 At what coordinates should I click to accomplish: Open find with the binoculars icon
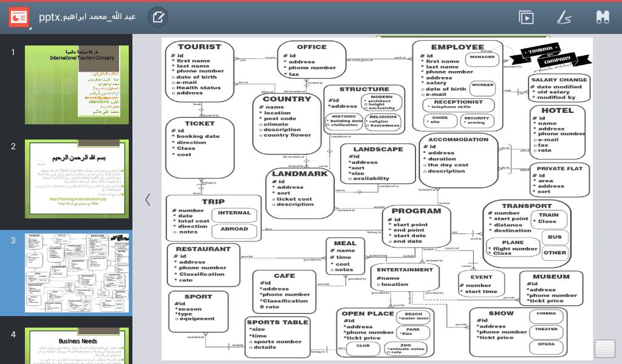(x=602, y=17)
